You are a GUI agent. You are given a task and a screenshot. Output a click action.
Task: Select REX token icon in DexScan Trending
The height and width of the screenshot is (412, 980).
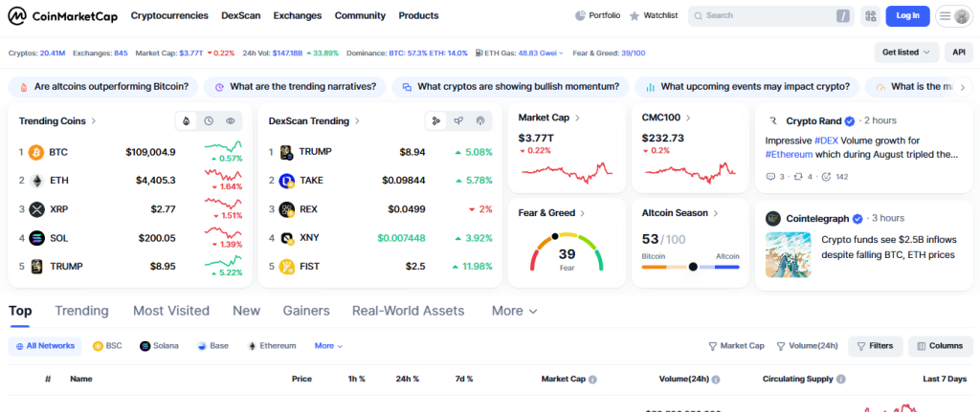coord(287,209)
